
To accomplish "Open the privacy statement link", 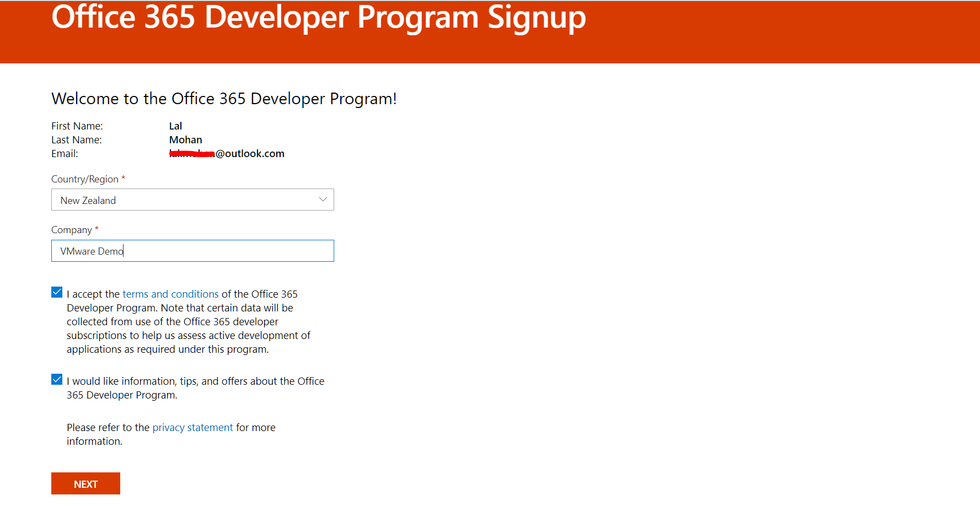I will [192, 428].
